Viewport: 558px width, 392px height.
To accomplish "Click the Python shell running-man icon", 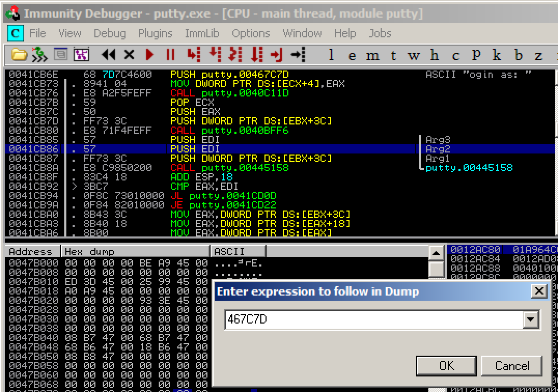I will [39, 55].
